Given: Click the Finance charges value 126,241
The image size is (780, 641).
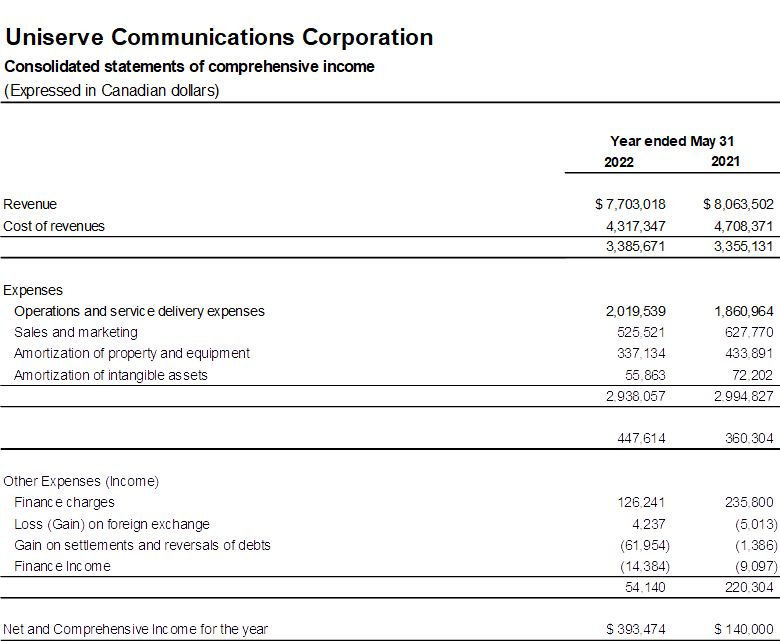Looking at the screenshot, I should tap(641, 502).
